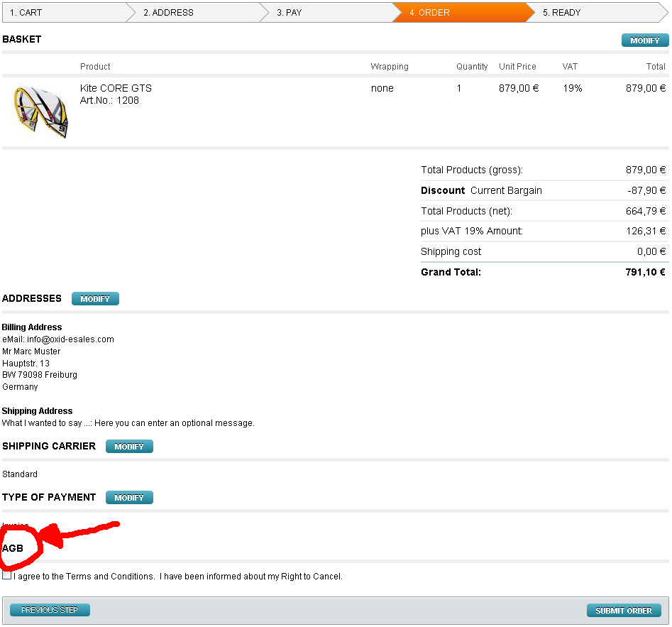Modify the Shipping Carrier selection

coord(129,447)
